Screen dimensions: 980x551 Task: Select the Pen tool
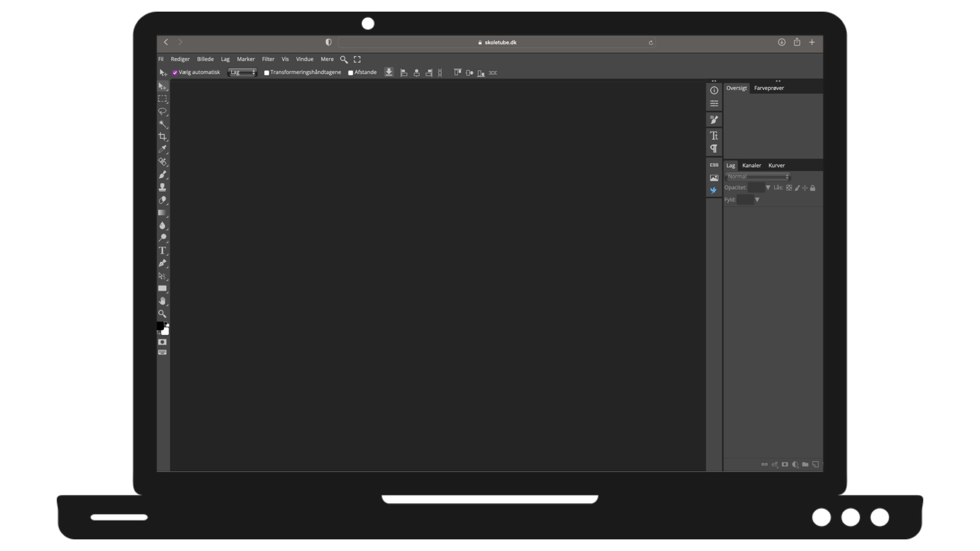pyautogui.click(x=162, y=263)
